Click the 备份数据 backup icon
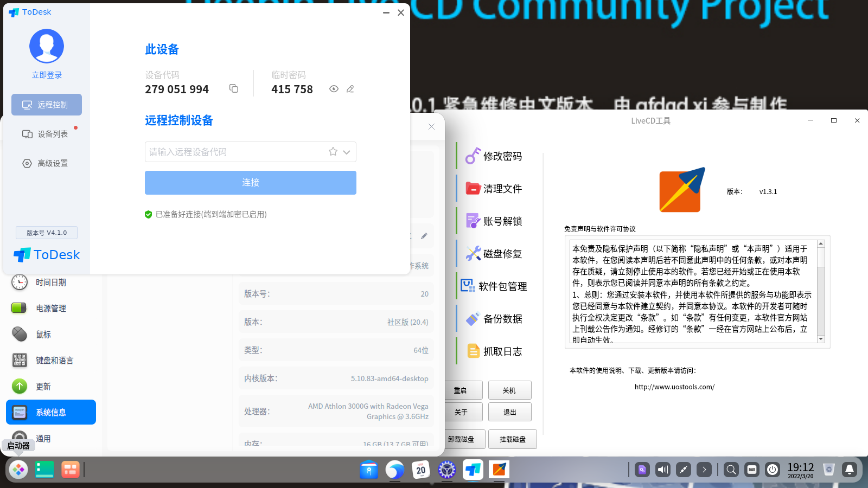 pos(473,318)
